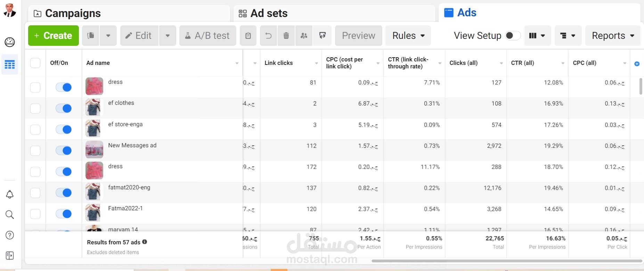Image resolution: width=644 pixels, height=271 pixels.
Task: Open the Rules dropdown
Action: click(408, 35)
